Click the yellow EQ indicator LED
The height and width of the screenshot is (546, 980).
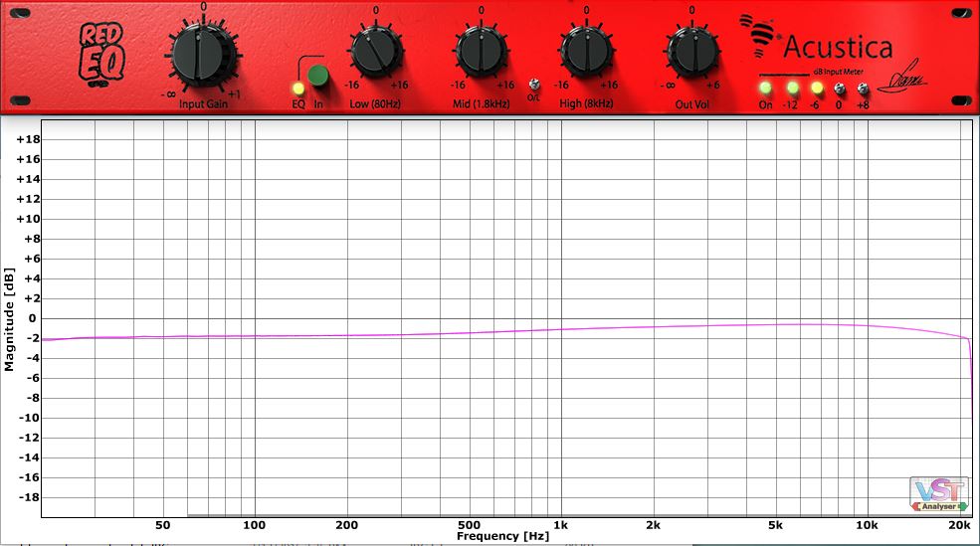[x=298, y=89]
